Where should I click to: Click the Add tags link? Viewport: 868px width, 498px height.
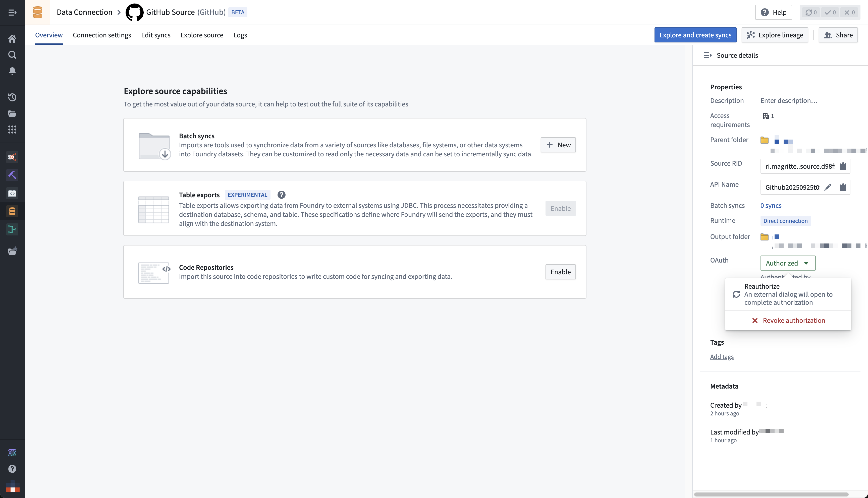pyautogui.click(x=722, y=357)
